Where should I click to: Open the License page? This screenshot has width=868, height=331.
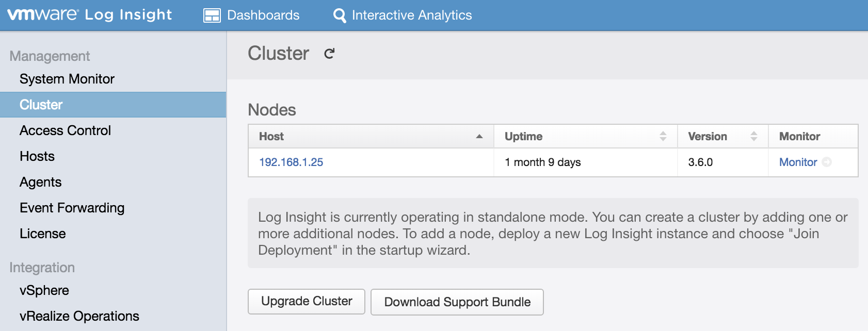(42, 234)
